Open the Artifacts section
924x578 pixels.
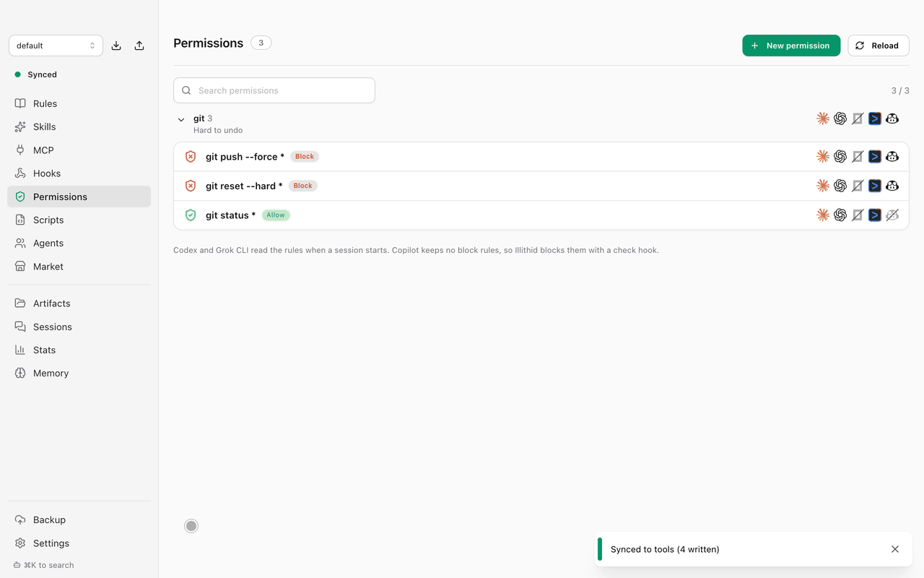(x=79, y=303)
